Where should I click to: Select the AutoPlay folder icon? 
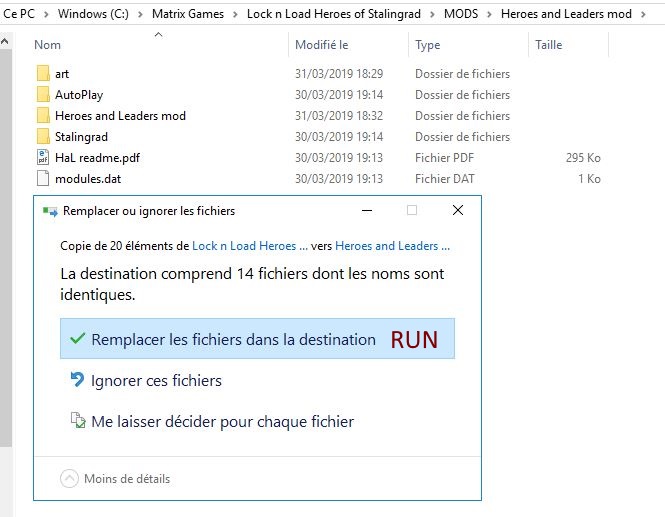pos(43,95)
